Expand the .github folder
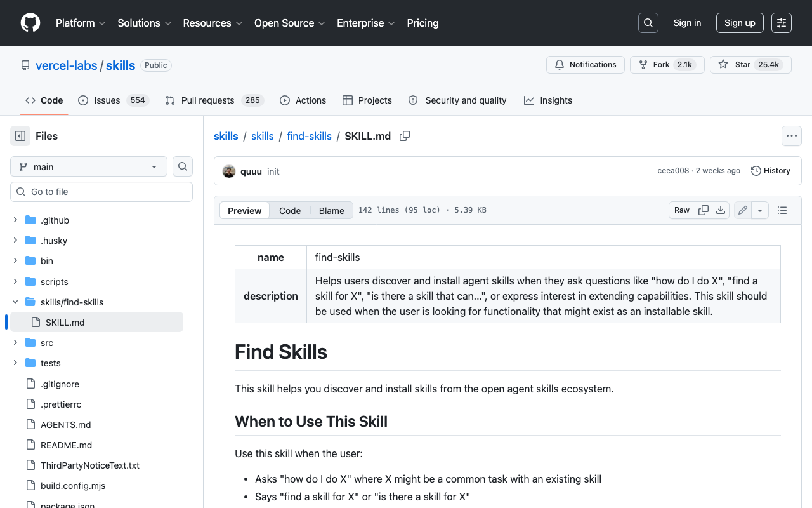 pos(15,220)
